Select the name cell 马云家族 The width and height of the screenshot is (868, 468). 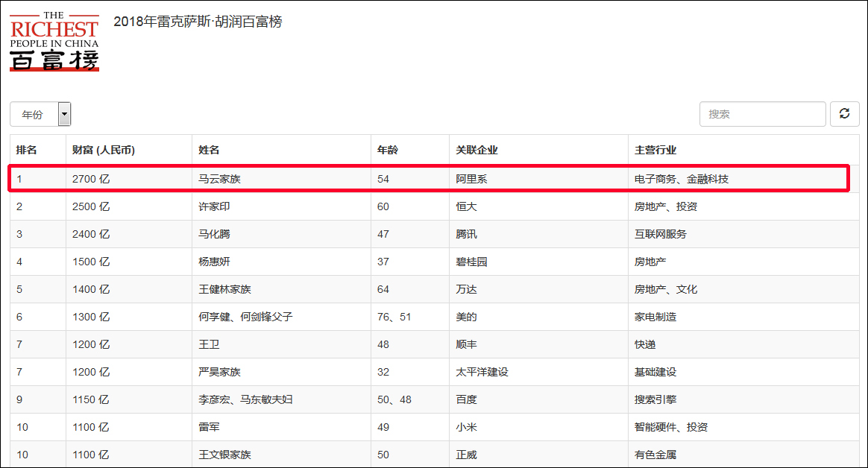pos(219,180)
